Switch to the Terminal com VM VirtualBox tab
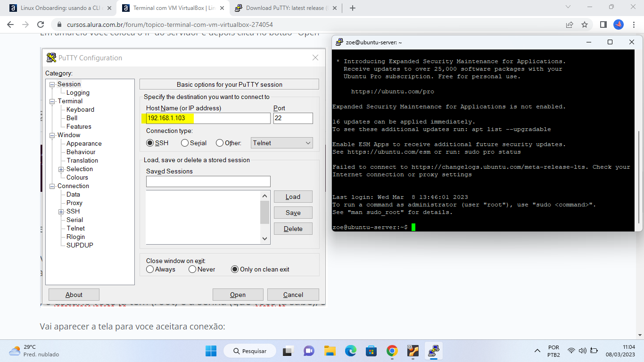This screenshot has width=644, height=362. tap(173, 8)
